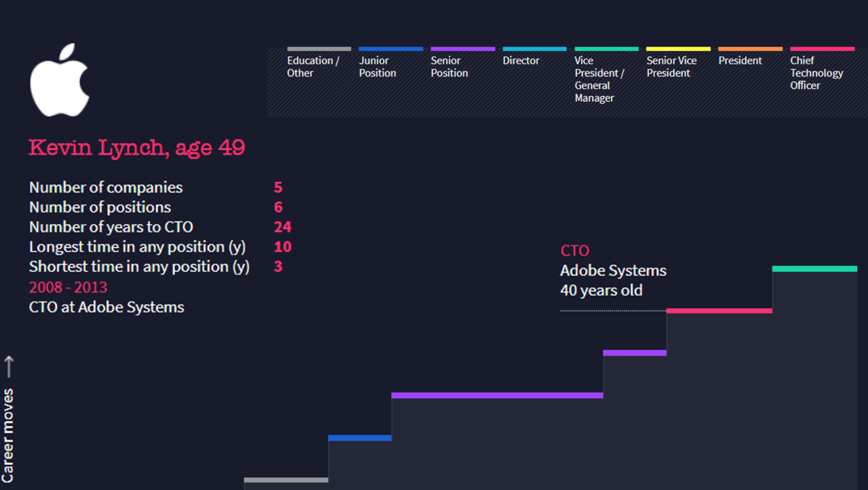Select the gray education step bar in chart
The image size is (868, 490).
[285, 480]
